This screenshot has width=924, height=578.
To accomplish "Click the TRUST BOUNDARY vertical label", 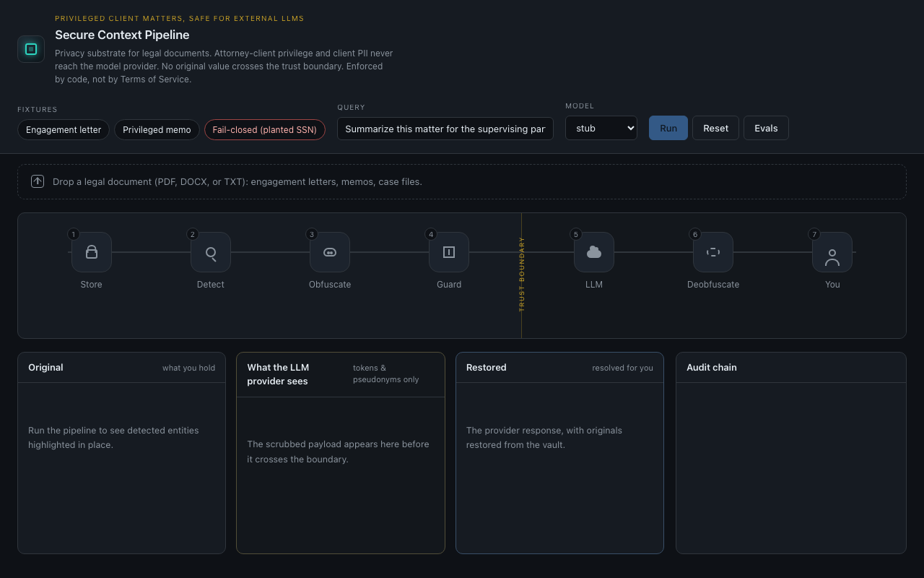I will pyautogui.click(x=522, y=274).
